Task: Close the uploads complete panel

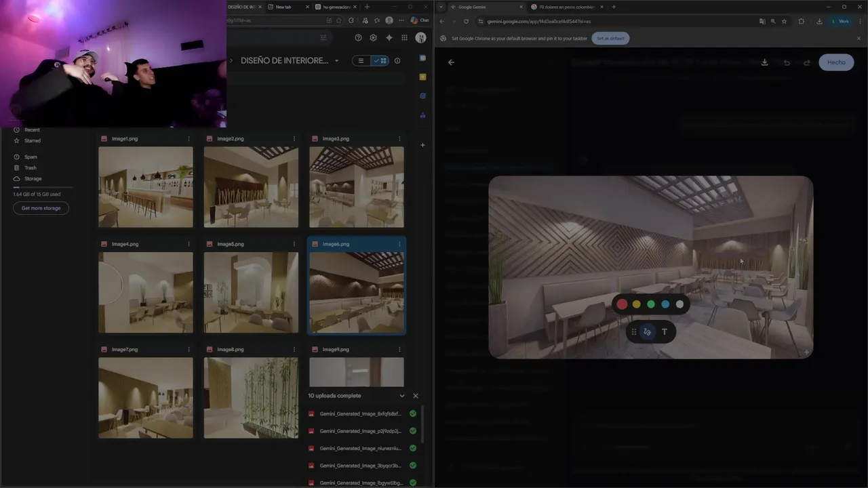Action: click(x=416, y=396)
